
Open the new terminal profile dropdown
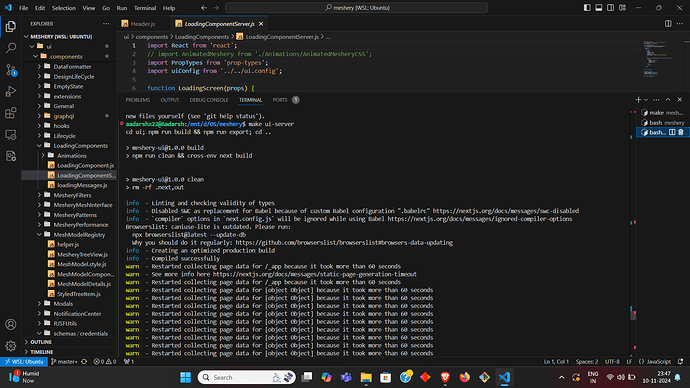[646, 100]
